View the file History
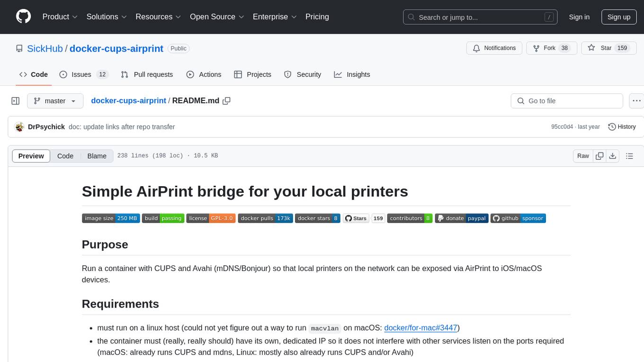Screen dimensions: 644x362 click(622, 127)
